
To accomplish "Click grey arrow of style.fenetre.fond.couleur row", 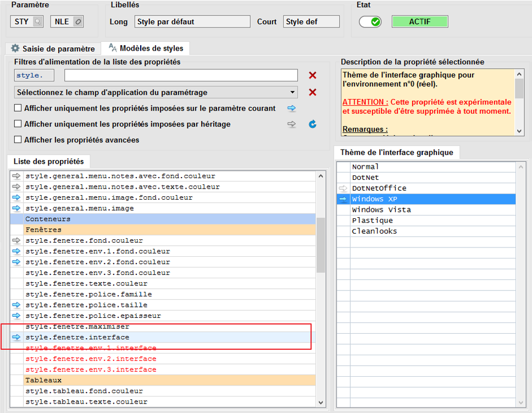I will (16, 240).
